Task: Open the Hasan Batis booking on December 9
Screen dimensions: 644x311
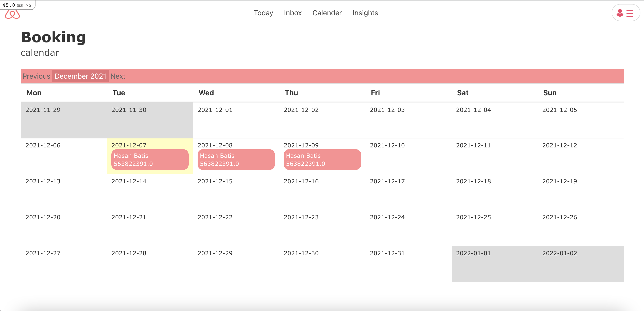Action: (322, 159)
